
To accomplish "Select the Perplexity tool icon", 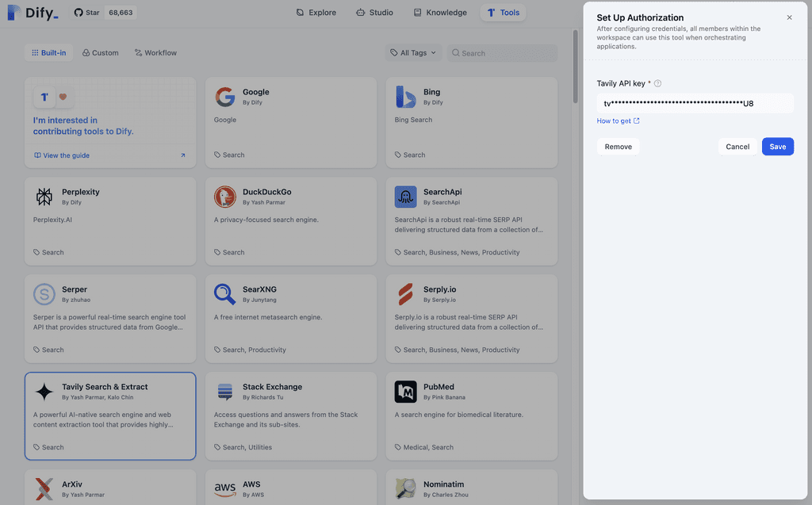I will click(44, 197).
